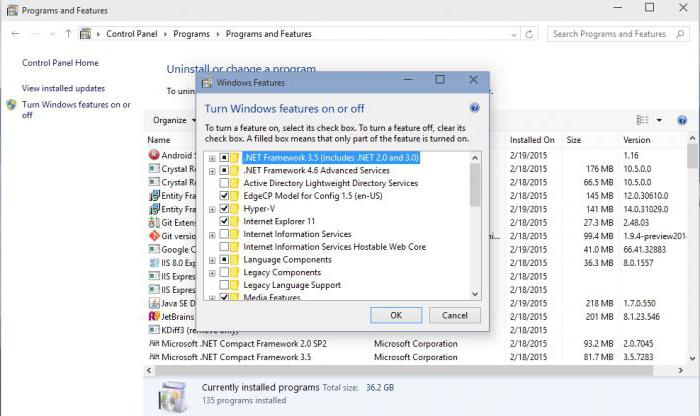Click the first Crystal Reports row icon
Screen dimensions: 700x416
(x=154, y=168)
